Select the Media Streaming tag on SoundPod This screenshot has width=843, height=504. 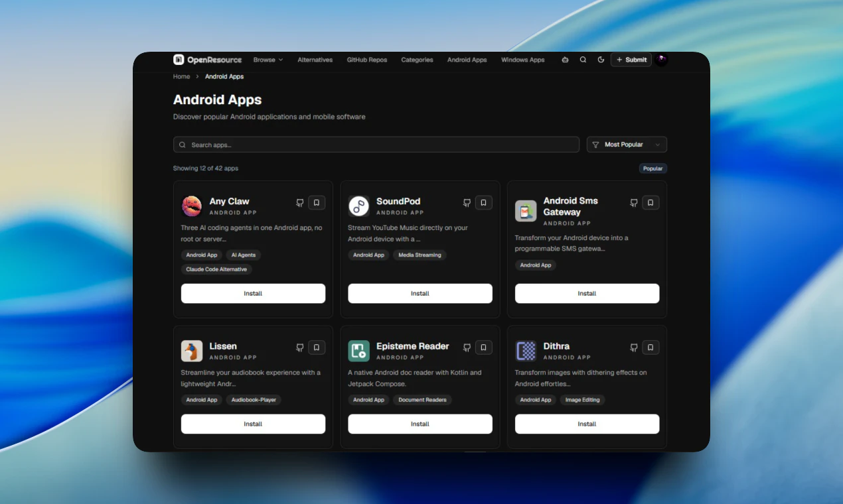point(420,255)
